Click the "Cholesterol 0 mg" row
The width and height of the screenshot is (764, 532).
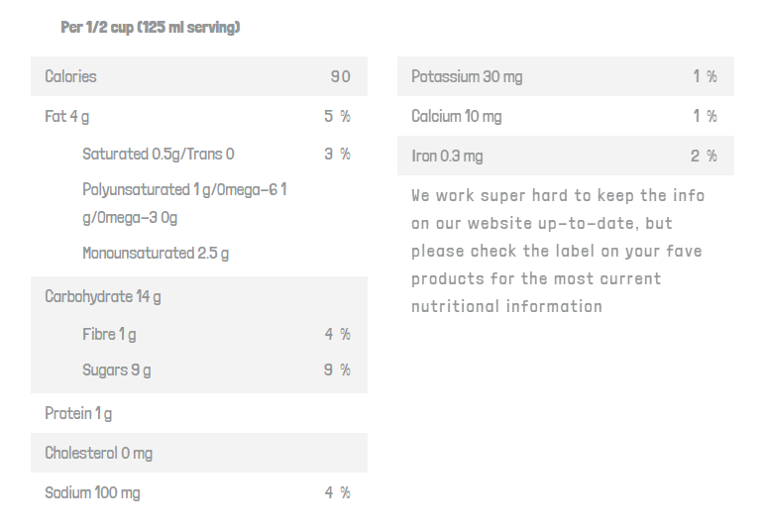pos(99,453)
